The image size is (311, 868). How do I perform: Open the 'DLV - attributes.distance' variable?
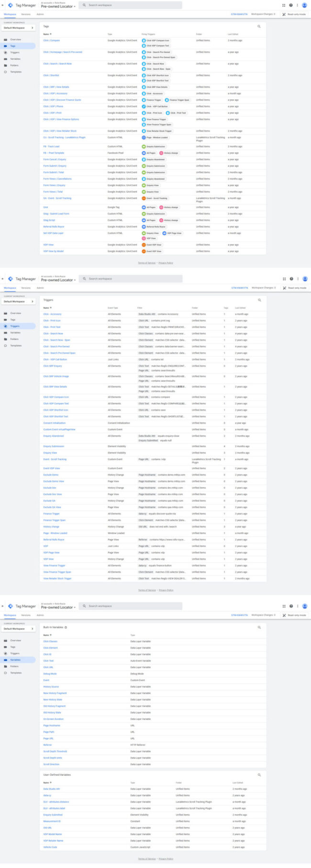coord(56,802)
